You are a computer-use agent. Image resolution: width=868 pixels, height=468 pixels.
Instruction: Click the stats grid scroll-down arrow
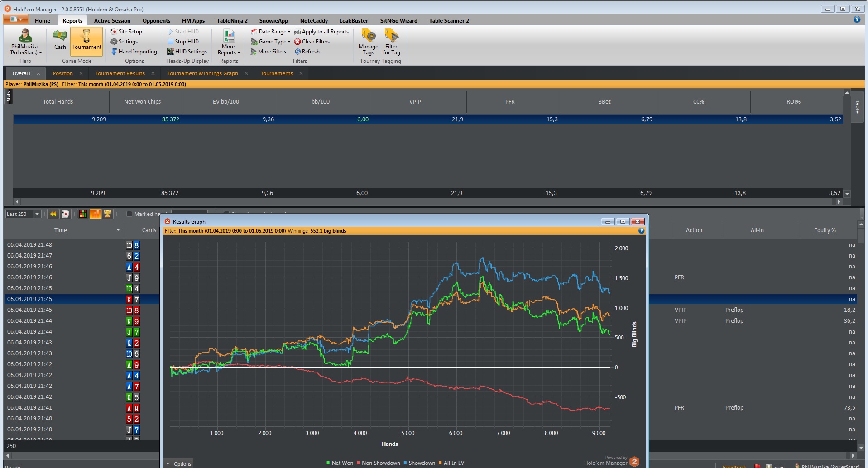point(847,194)
